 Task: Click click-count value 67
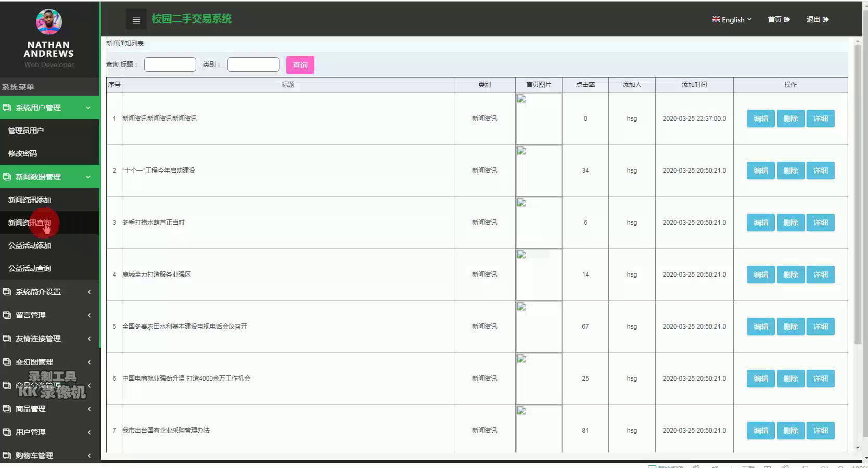pyautogui.click(x=585, y=327)
